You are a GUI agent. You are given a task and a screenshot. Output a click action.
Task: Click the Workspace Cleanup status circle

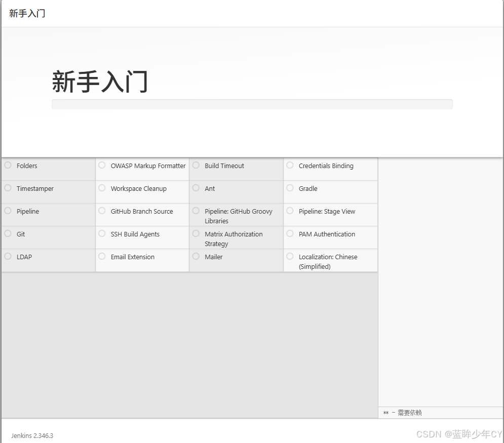point(102,188)
